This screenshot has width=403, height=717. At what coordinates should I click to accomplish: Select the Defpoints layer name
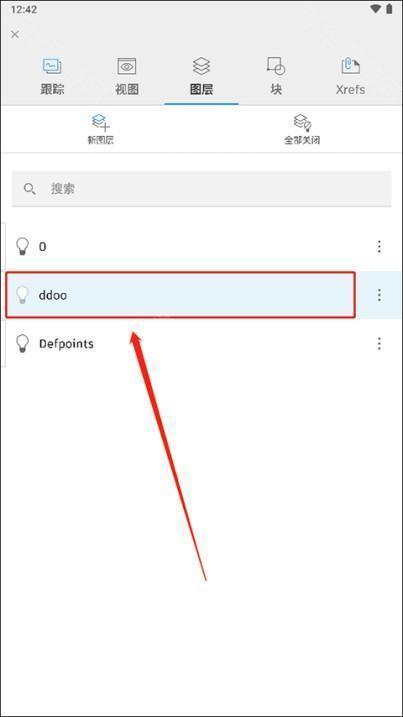click(x=66, y=343)
